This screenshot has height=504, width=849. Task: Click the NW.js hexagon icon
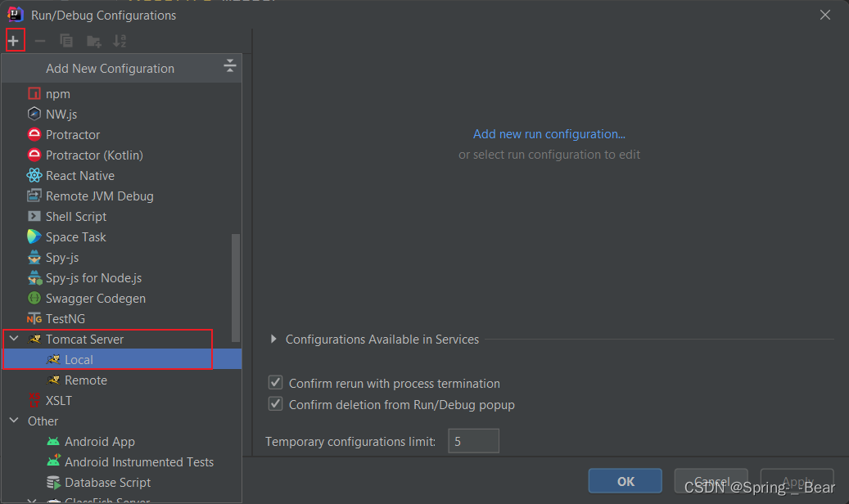click(34, 115)
